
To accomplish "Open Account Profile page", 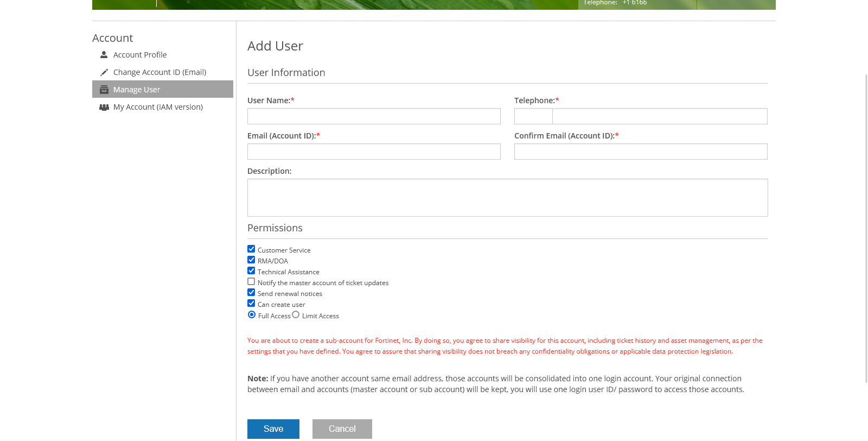I will (139, 55).
